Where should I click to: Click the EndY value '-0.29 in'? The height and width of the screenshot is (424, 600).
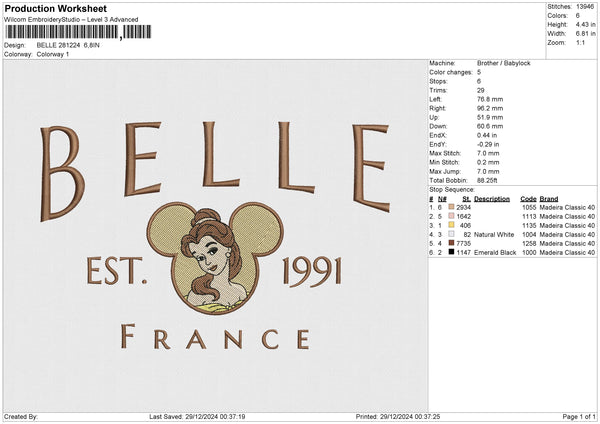tap(488, 145)
